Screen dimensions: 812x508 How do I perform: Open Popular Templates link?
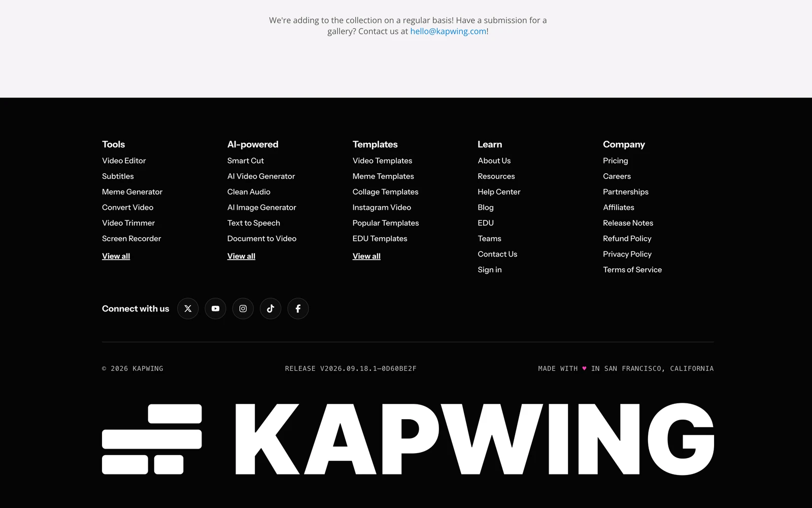coord(386,223)
